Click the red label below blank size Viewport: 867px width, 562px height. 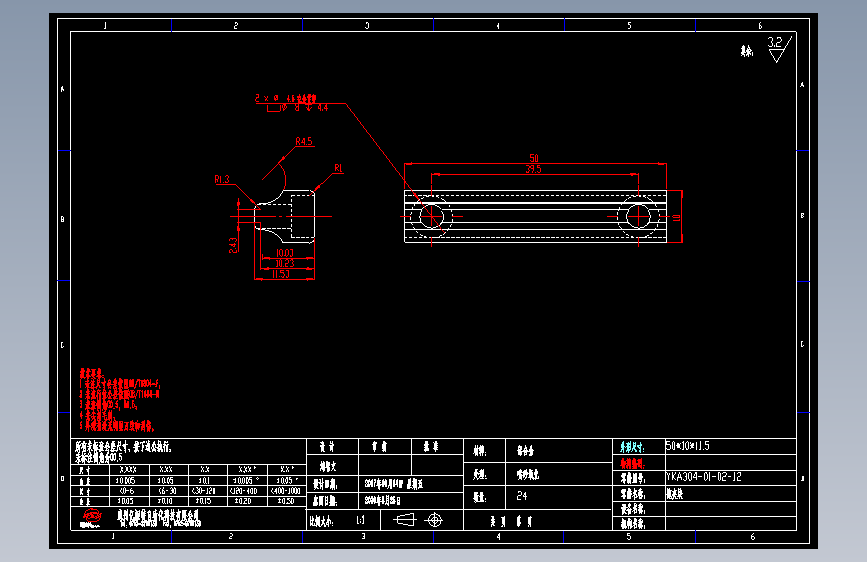(632, 464)
